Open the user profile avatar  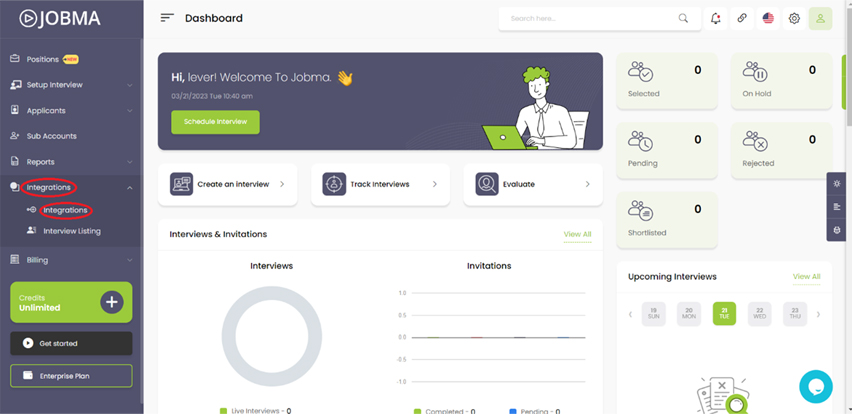[820, 18]
